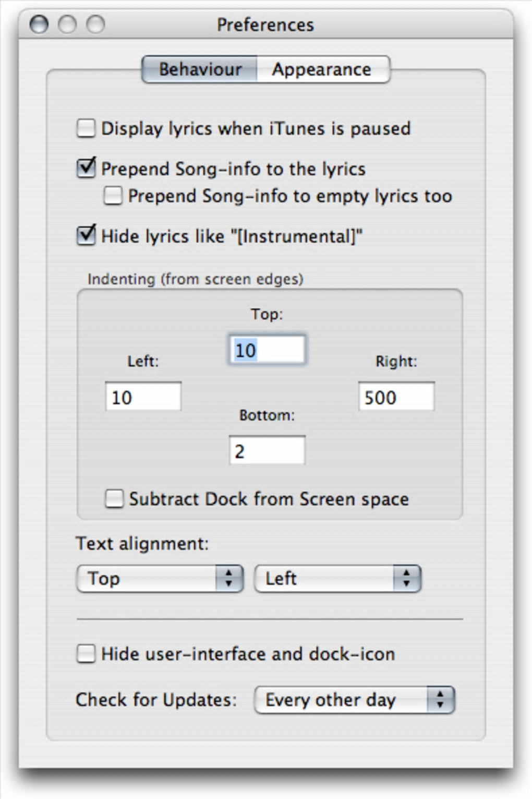Click the Top indent input field
Image resolution: width=532 pixels, height=799 pixels.
click(x=267, y=350)
